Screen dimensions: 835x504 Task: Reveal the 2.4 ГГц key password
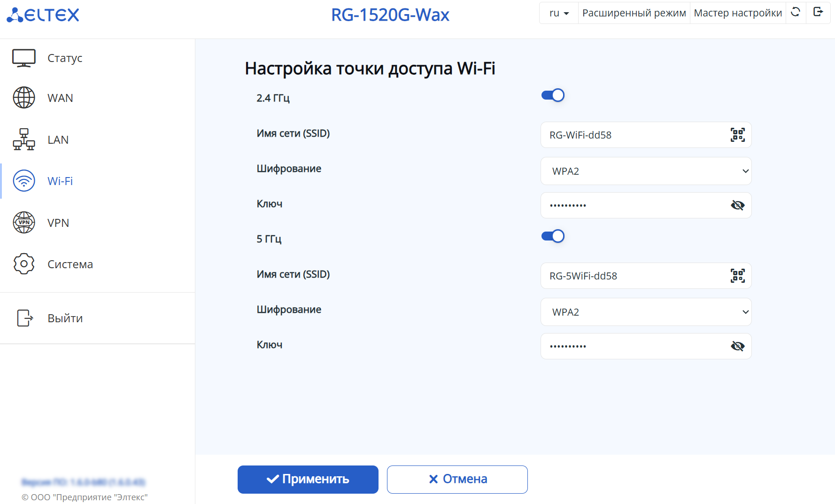click(738, 205)
